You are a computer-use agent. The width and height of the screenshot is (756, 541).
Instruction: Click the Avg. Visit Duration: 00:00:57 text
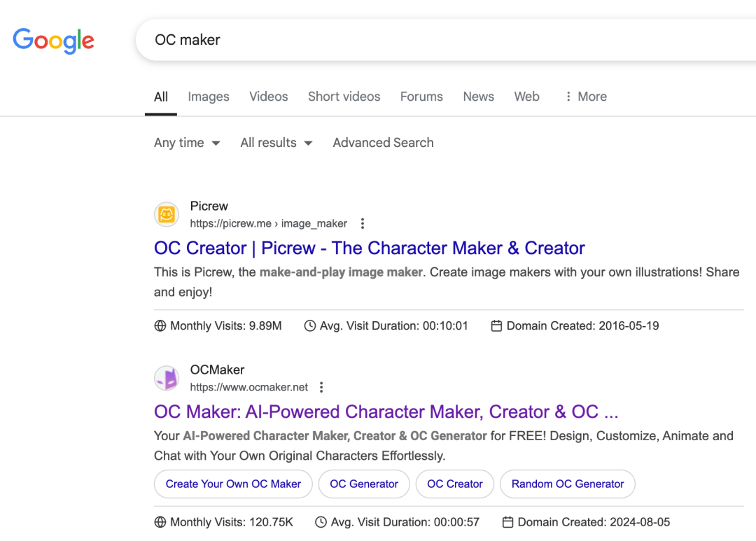click(x=405, y=522)
